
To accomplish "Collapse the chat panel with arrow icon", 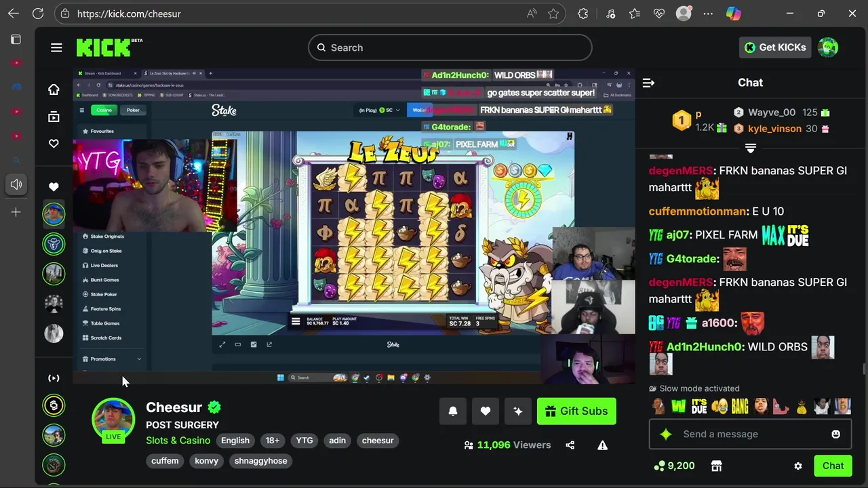I will [648, 83].
